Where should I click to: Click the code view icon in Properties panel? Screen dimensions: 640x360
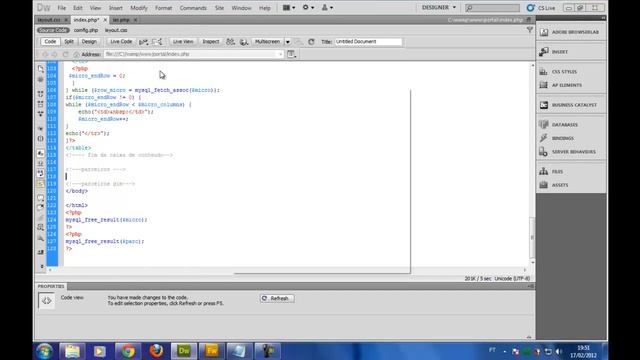tap(47, 301)
